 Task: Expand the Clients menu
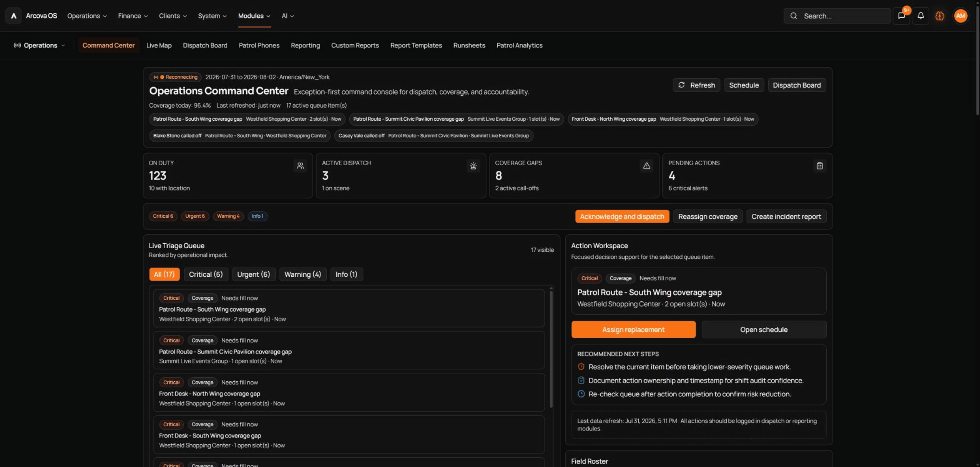click(173, 16)
